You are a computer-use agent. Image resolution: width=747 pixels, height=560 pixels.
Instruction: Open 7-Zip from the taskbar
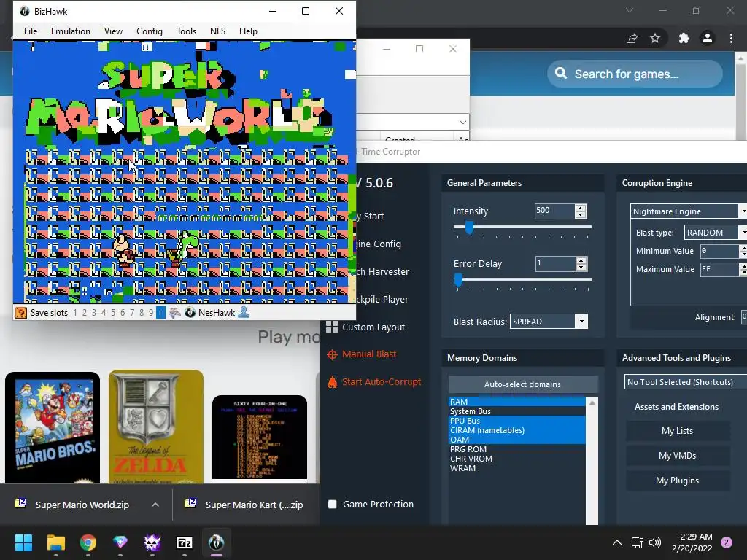point(185,542)
